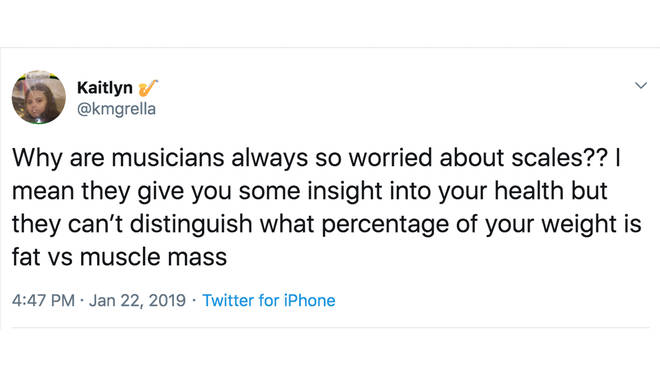Viewport: 660px width, 371px height.
Task: Click the text 'fat vs muscle mass'
Action: (120, 256)
